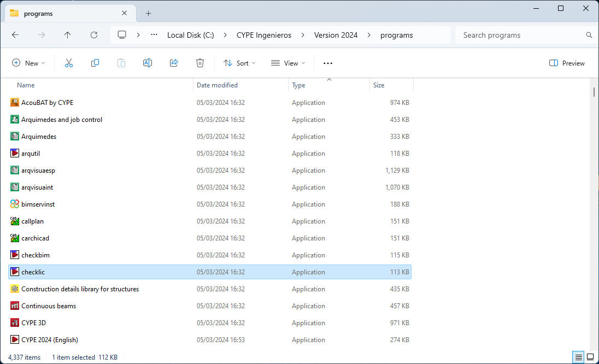Viewport: 599px width, 364px height.
Task: Click the 974 KB size cell
Action: (x=400, y=102)
